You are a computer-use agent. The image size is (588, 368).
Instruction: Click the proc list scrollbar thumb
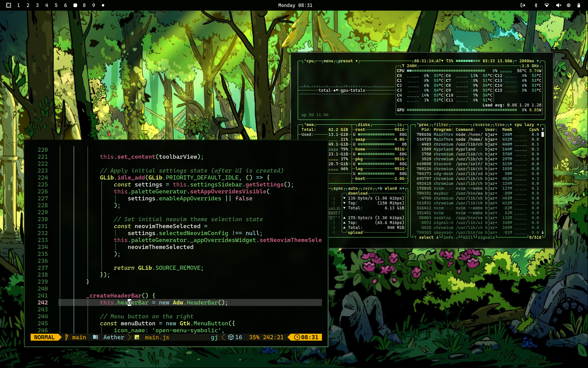click(x=543, y=134)
